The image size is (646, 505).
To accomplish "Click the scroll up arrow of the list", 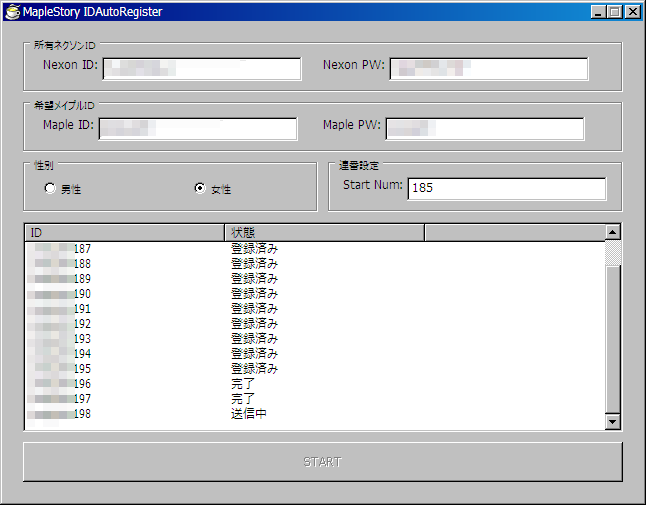I will [x=613, y=232].
